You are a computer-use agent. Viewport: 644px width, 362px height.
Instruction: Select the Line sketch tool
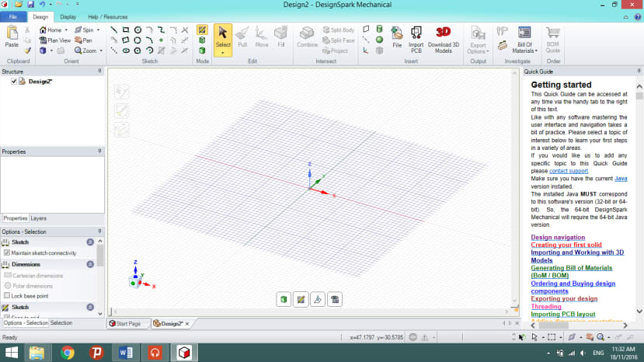[113, 30]
